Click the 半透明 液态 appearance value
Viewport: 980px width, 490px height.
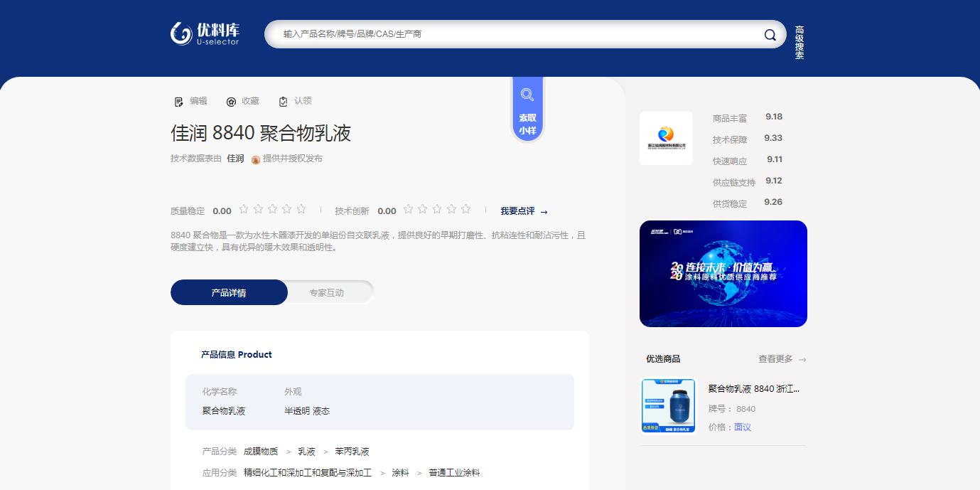[307, 411]
